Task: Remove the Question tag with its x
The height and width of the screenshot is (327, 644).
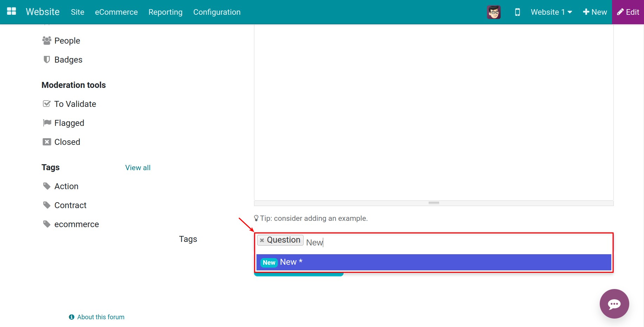Action: click(262, 240)
